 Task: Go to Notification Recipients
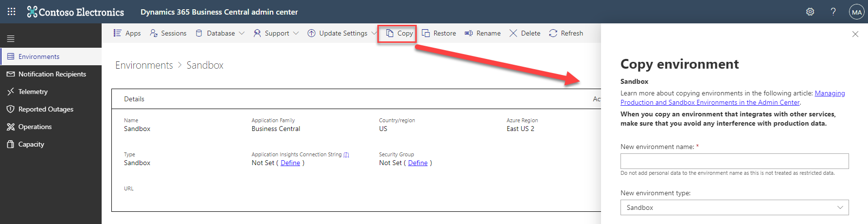click(51, 74)
